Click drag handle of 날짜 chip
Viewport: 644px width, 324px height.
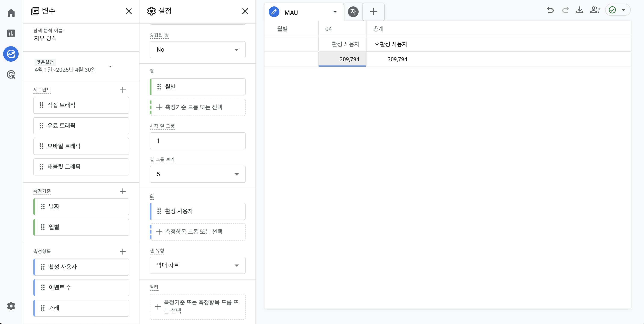43,207
